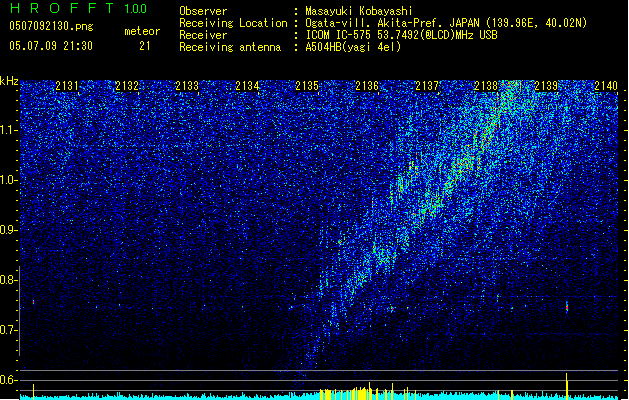629x400 pixels.
Task: Click the 0.8 frequency axis label
Action: click(x=9, y=280)
